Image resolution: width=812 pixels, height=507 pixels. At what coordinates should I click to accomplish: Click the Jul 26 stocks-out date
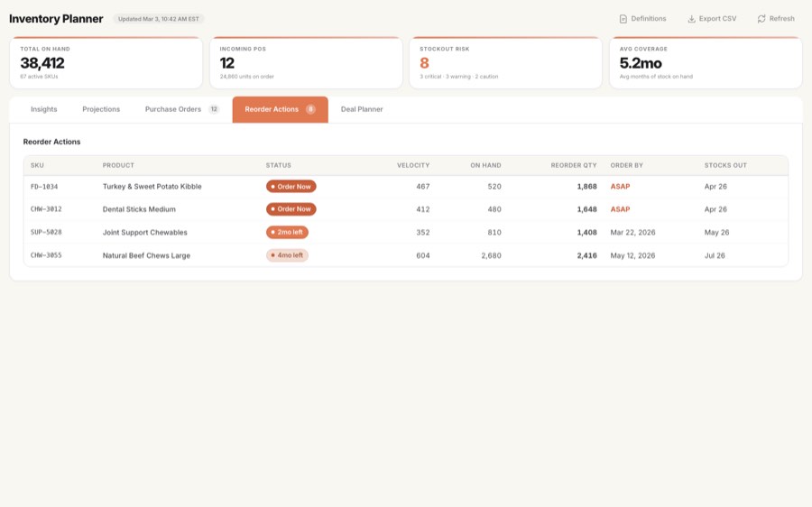pyautogui.click(x=715, y=255)
